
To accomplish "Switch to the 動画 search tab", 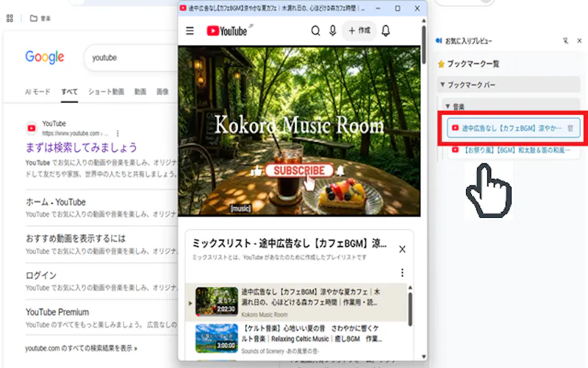I will [x=140, y=91].
